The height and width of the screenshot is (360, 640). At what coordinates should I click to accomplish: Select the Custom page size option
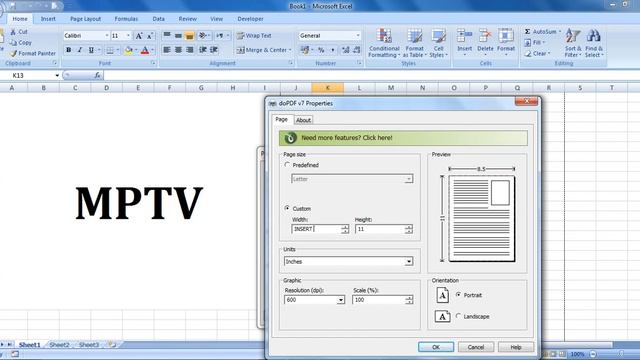(287, 208)
